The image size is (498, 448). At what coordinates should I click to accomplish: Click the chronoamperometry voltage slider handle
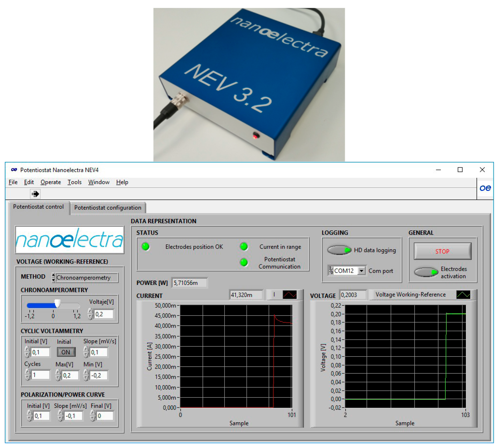(x=57, y=303)
